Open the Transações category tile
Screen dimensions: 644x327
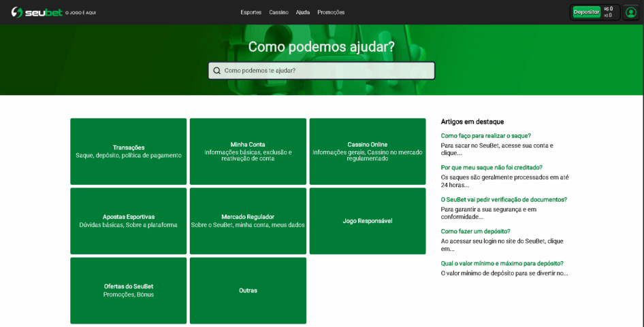pyautogui.click(x=129, y=152)
